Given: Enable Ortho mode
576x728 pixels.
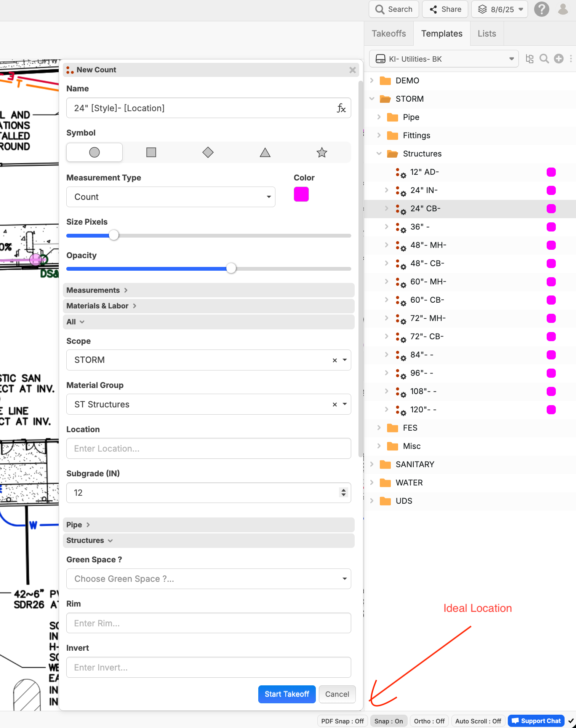Looking at the screenshot, I should point(429,721).
